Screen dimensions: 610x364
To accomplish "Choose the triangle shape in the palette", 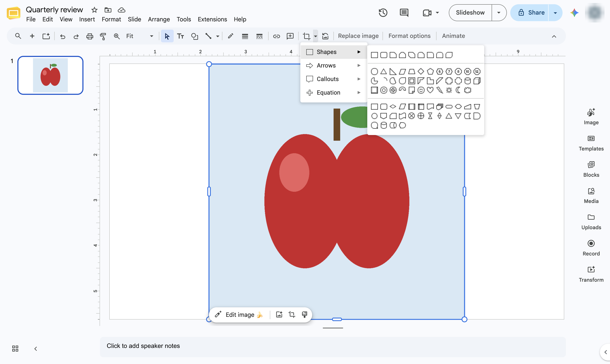I will point(383,71).
